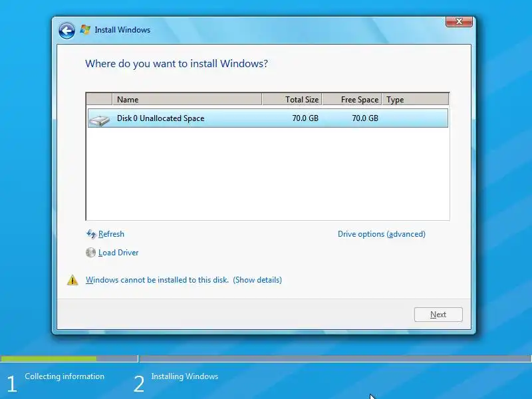Click the 70.0 GB free space value
The height and width of the screenshot is (399, 532).
point(364,118)
